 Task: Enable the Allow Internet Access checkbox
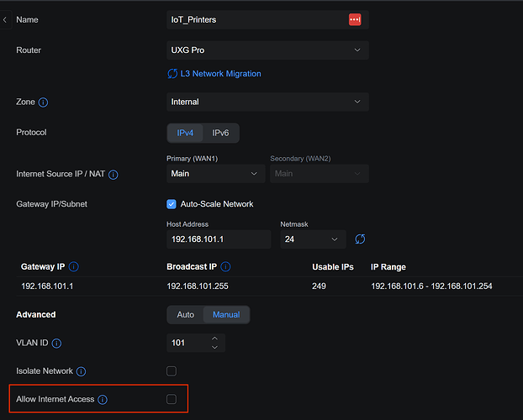click(x=172, y=399)
